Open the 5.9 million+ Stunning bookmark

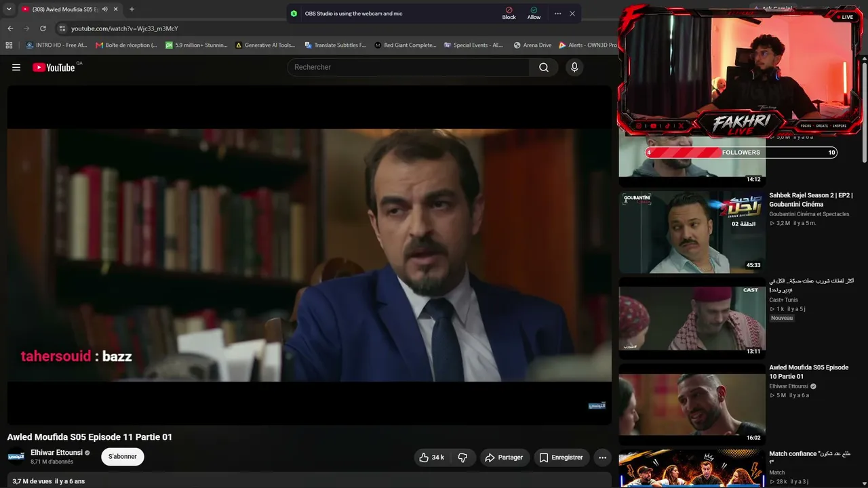[197, 45]
